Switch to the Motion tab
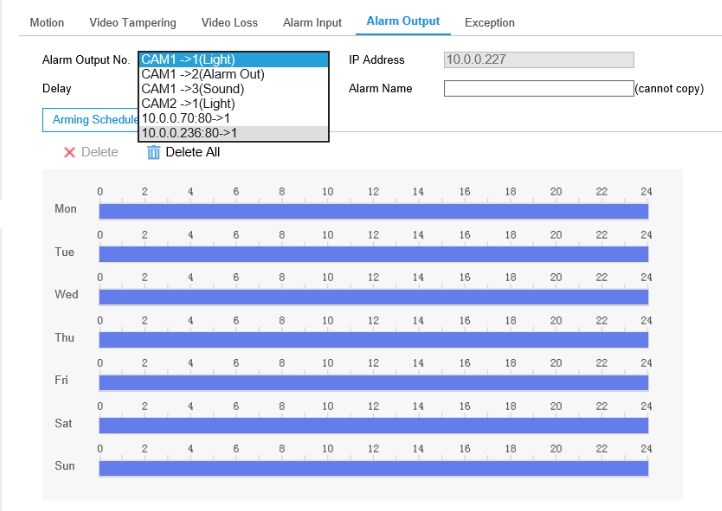Screen dimensions: 722x511 point(47,23)
